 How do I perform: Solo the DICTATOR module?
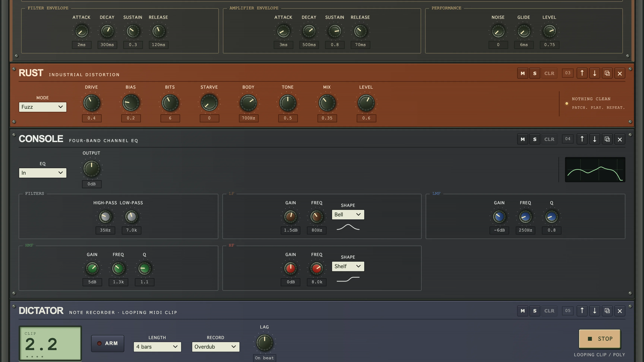pos(535,311)
